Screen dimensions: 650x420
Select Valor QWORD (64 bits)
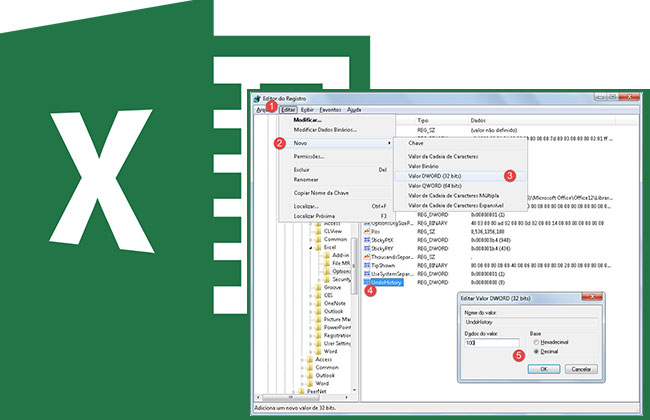[x=460, y=186]
